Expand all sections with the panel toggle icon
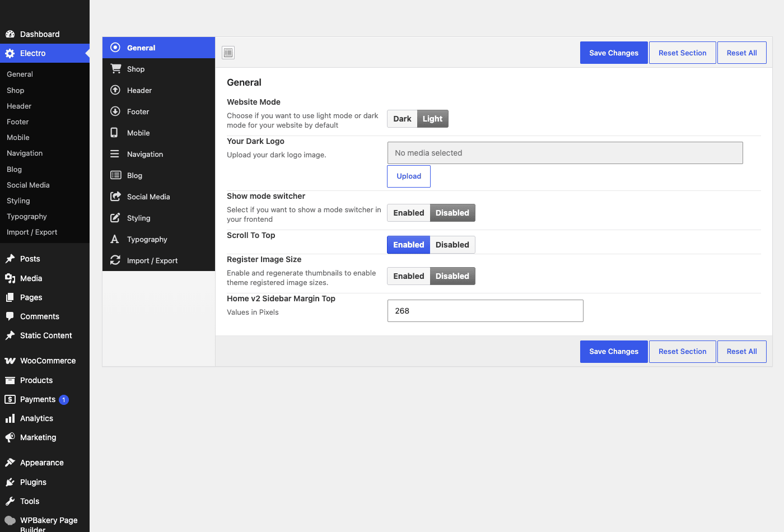The image size is (784, 532). 228,53
